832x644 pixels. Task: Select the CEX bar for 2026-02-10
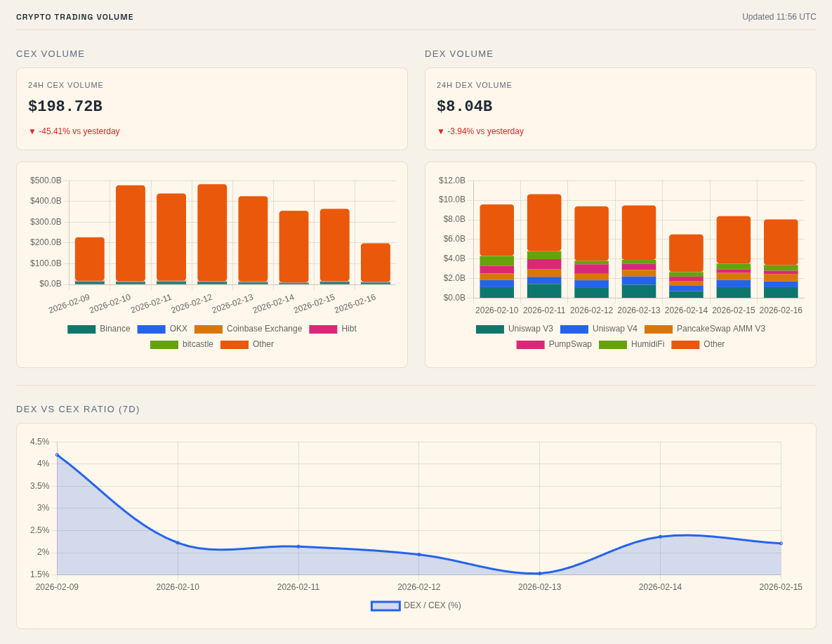[131, 233]
